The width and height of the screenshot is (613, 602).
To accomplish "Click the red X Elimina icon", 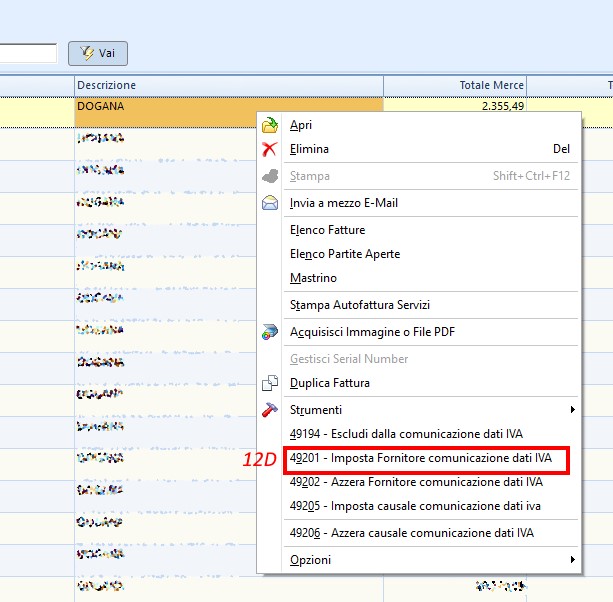I will tap(270, 149).
